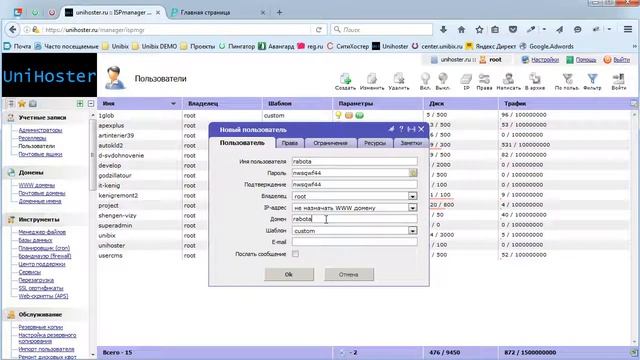Click the Войти toolbar icon at far right

click(x=619, y=81)
